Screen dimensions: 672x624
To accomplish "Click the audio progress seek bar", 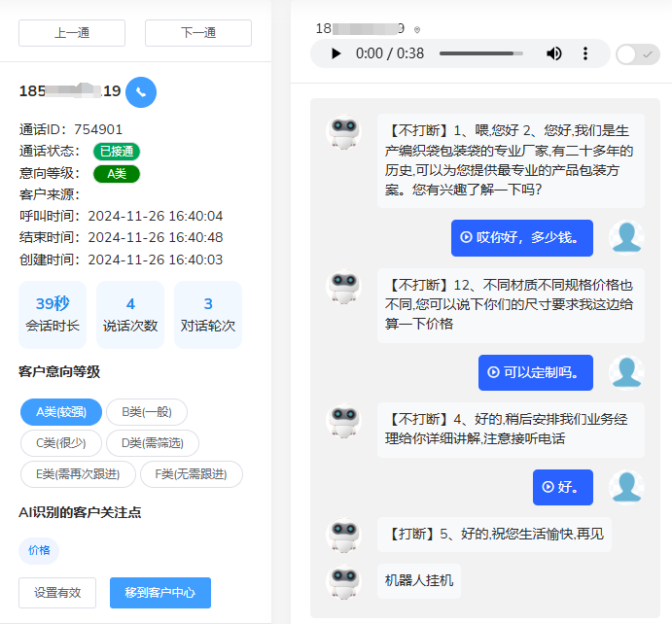I will (x=481, y=53).
